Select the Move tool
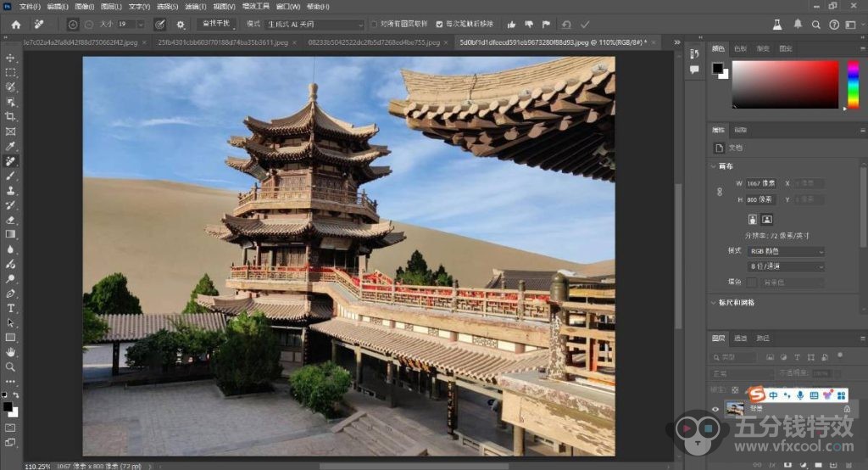 [10, 58]
